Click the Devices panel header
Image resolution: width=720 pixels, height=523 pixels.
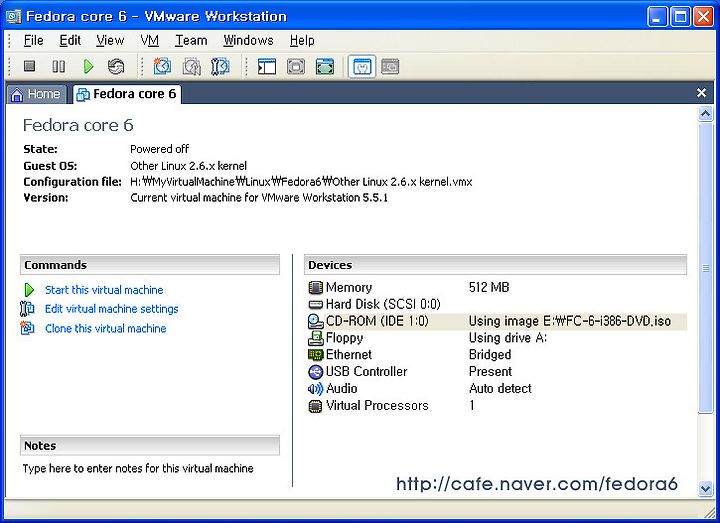tap(495, 265)
